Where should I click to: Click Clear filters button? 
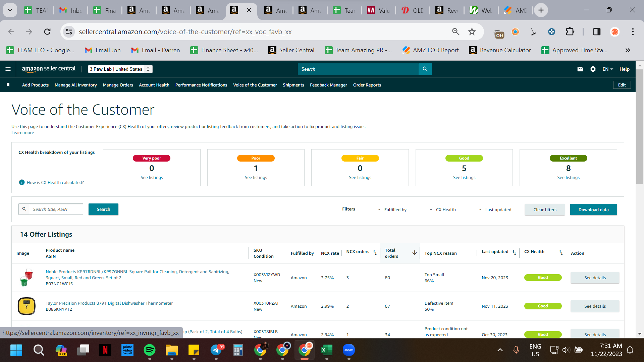(545, 209)
